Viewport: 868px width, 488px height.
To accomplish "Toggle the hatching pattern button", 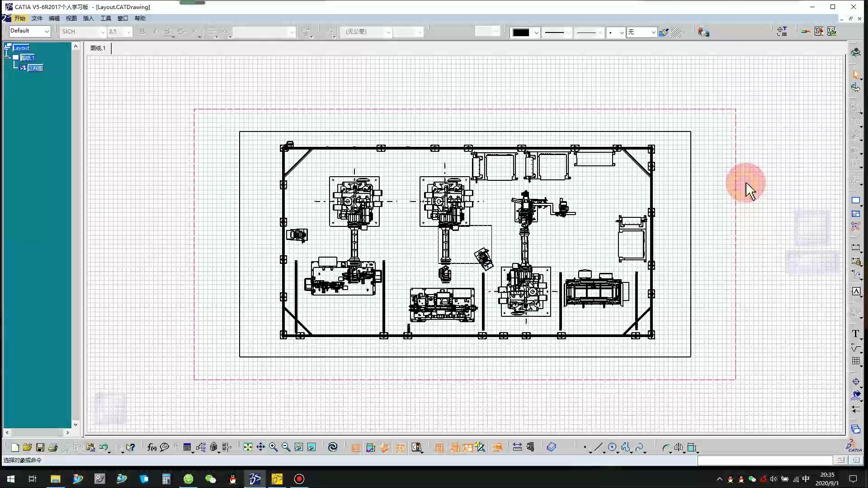I will pyautogui.click(x=677, y=32).
